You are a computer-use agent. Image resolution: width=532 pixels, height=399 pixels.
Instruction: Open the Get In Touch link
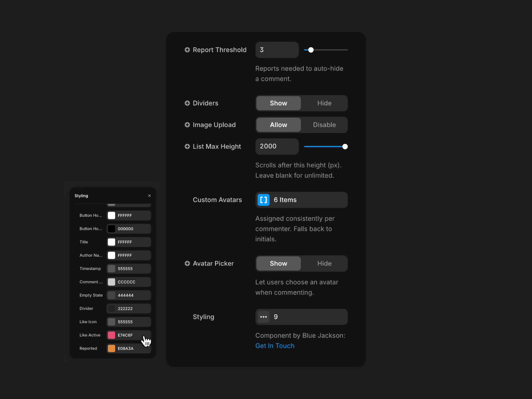coord(275,346)
